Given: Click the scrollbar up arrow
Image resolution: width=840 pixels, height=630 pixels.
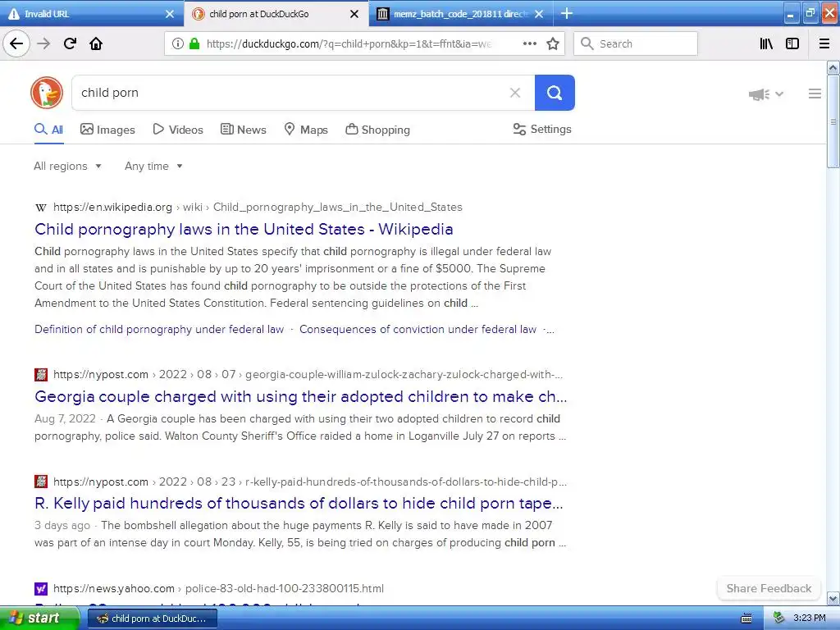Looking at the screenshot, I should tap(833, 67).
